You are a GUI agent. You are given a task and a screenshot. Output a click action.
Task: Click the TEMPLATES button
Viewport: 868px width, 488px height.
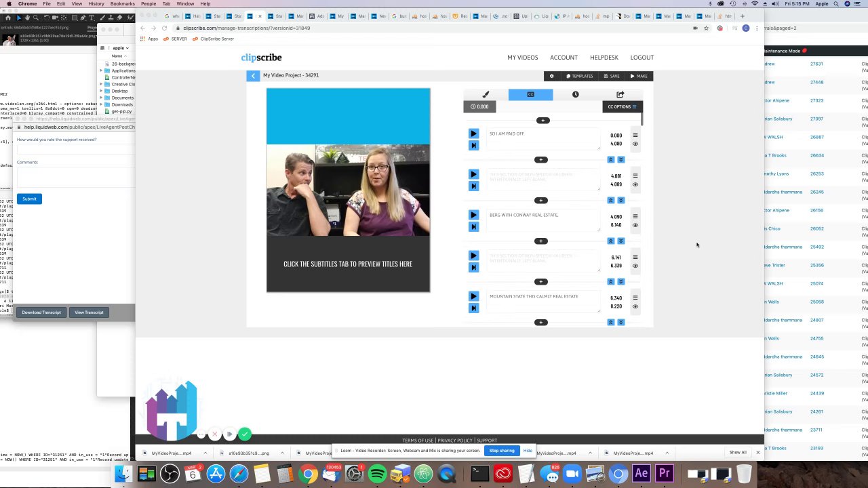(579, 76)
